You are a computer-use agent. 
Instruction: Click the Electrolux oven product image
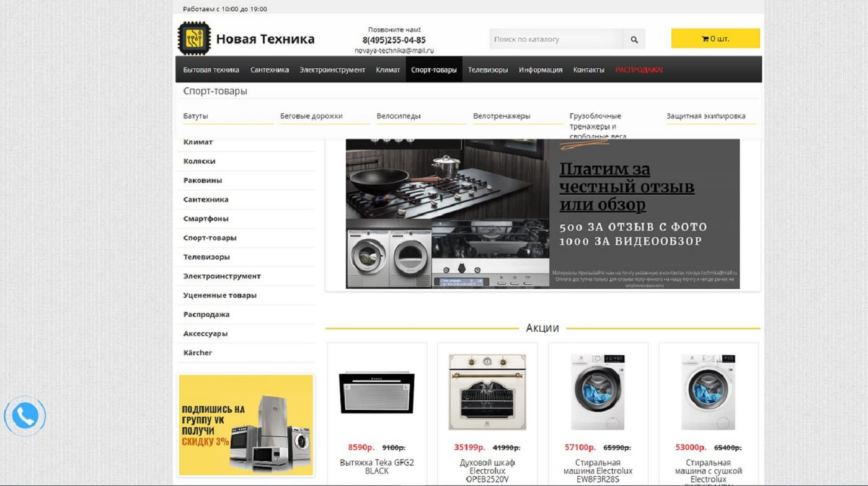pyautogui.click(x=487, y=392)
